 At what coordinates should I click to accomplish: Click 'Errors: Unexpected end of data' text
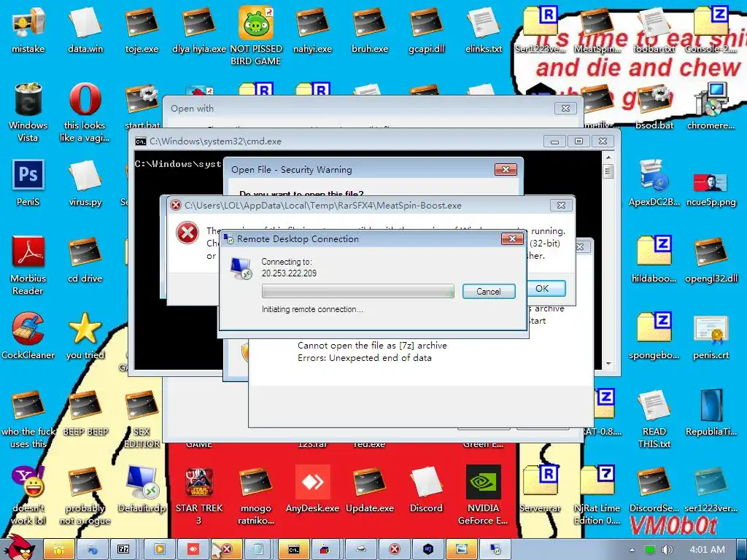click(x=365, y=357)
